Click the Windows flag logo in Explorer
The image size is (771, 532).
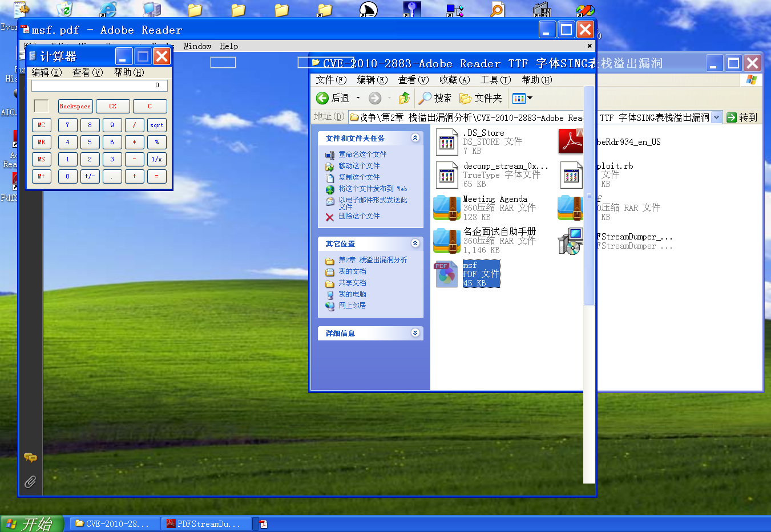752,80
